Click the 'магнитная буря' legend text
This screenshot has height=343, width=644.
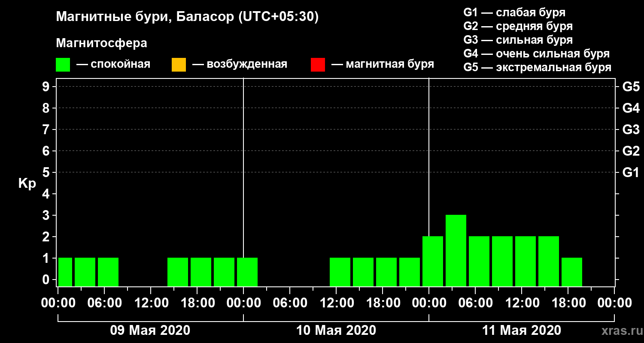[390, 65]
